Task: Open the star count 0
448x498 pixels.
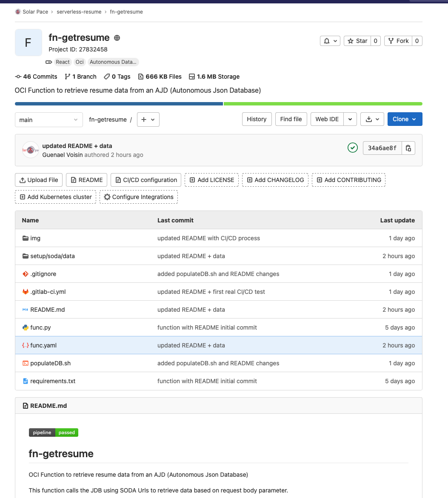Action: coord(376,41)
